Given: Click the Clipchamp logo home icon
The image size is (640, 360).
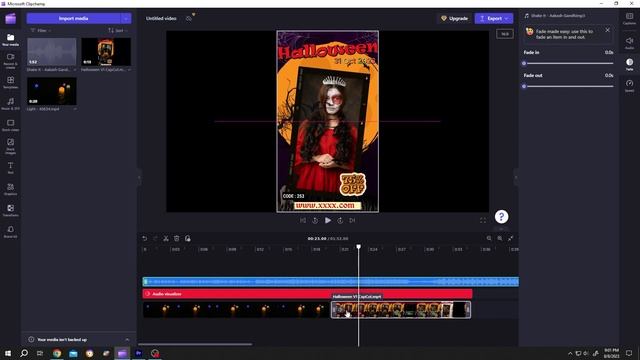Looking at the screenshot, I should click(x=11, y=18).
